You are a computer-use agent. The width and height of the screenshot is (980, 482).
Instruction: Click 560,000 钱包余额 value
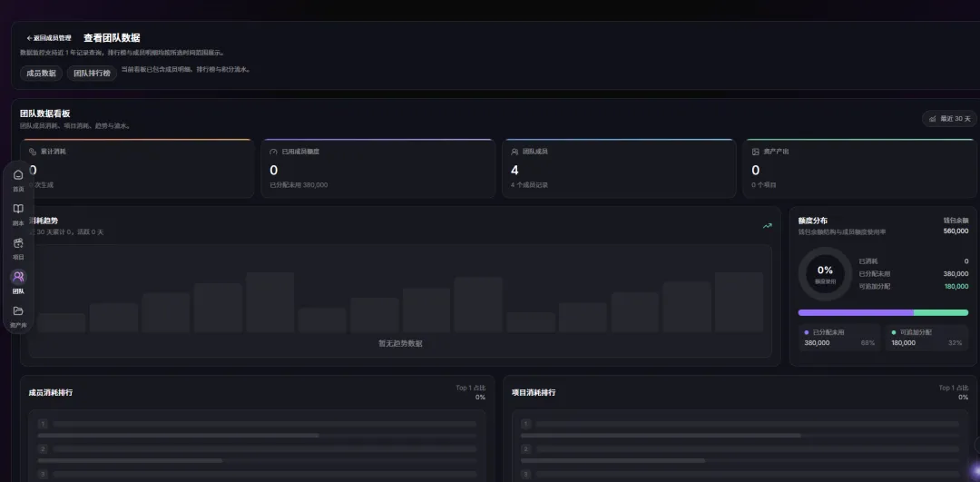point(956,231)
